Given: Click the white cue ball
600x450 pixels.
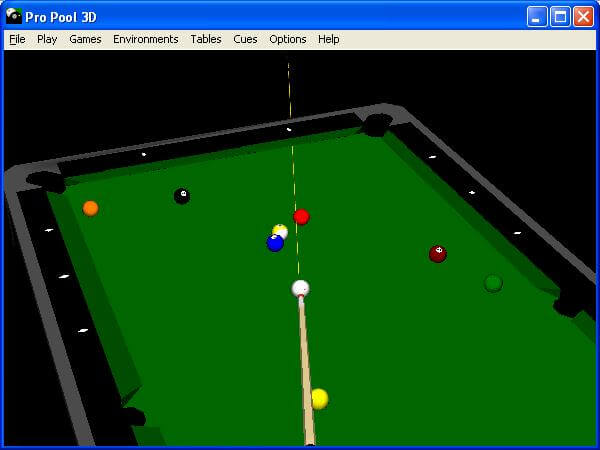Looking at the screenshot, I should (300, 289).
